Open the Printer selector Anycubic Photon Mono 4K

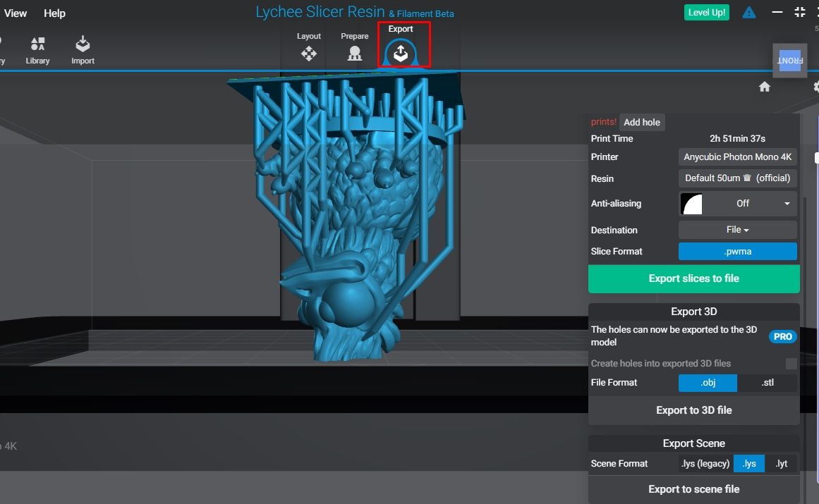[x=737, y=156]
